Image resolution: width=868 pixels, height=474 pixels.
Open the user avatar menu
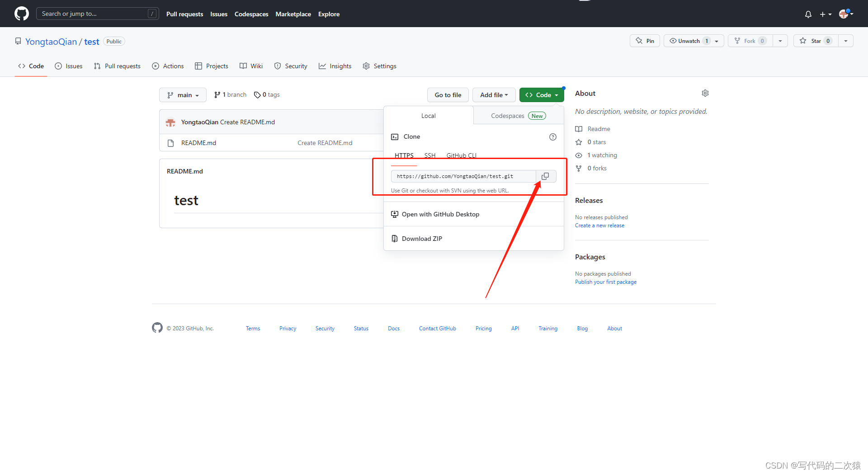[846, 14]
